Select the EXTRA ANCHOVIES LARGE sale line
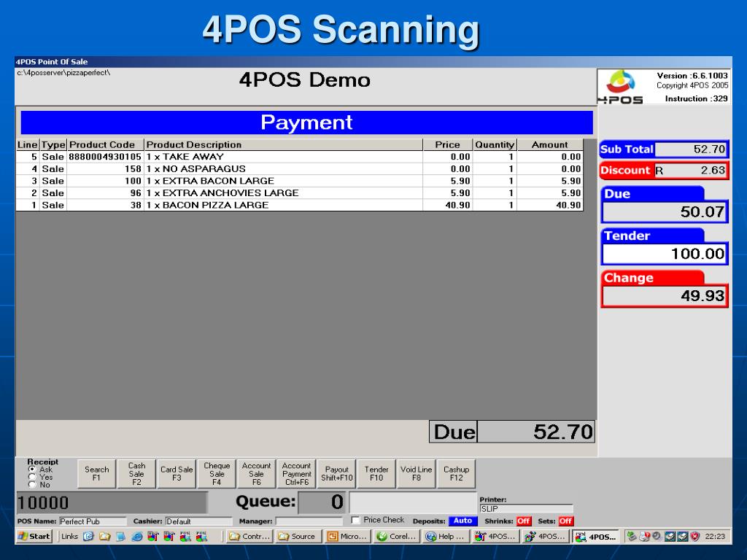 click(x=300, y=192)
